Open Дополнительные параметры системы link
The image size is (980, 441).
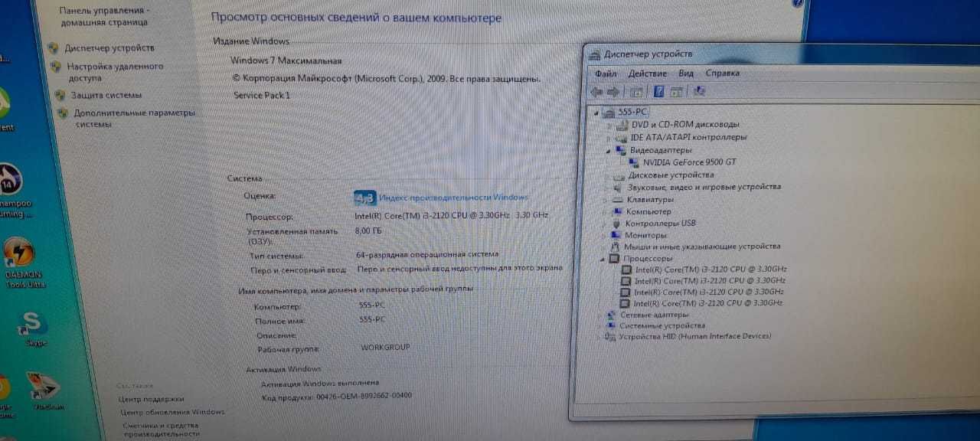(x=135, y=118)
